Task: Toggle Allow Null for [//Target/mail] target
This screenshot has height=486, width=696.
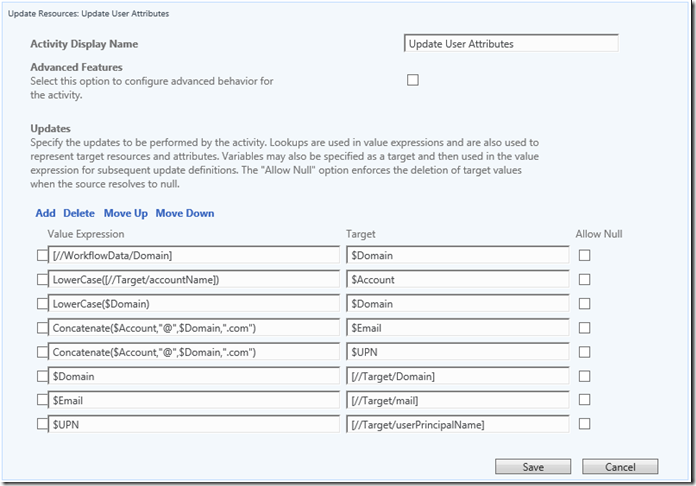Action: pos(585,400)
